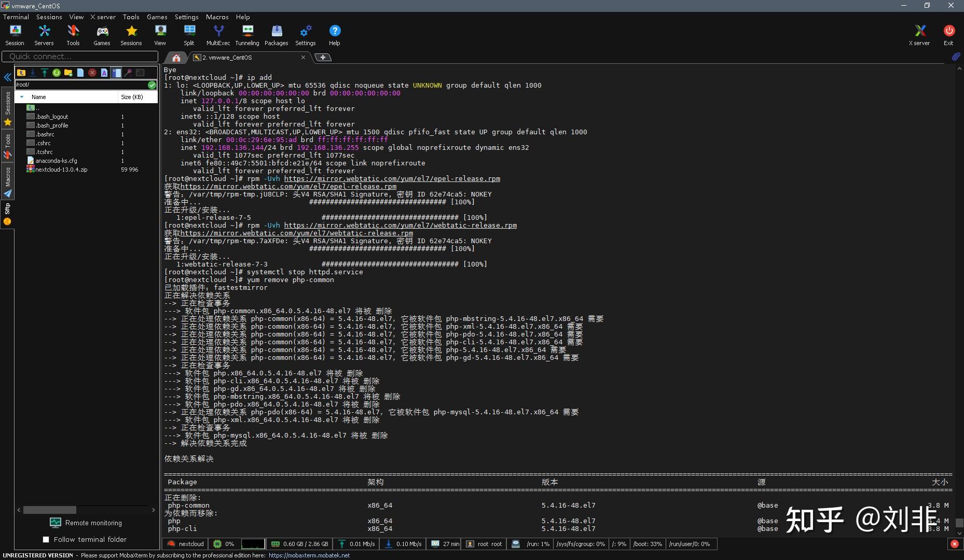Enable Follow terminal folder checkbox
Image resolution: width=964 pixels, height=560 pixels.
tap(46, 540)
